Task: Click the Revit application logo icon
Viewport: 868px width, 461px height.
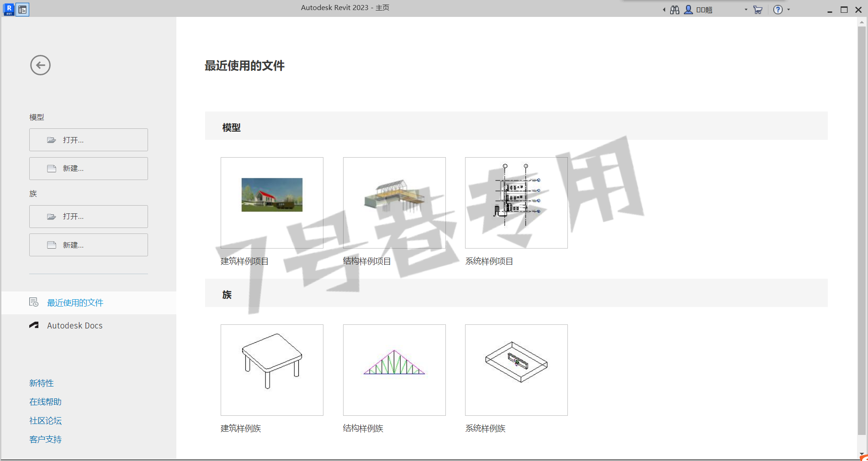Action: point(9,9)
